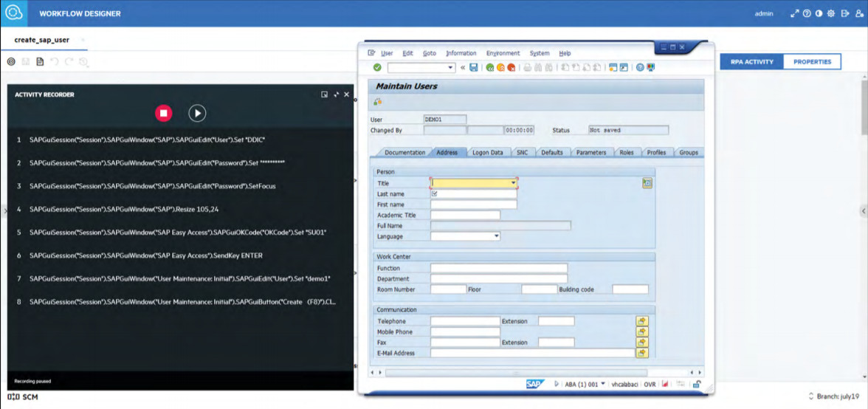Click the Telephone row arrow icon
Viewport: 868px width, 409px height.
(x=642, y=321)
